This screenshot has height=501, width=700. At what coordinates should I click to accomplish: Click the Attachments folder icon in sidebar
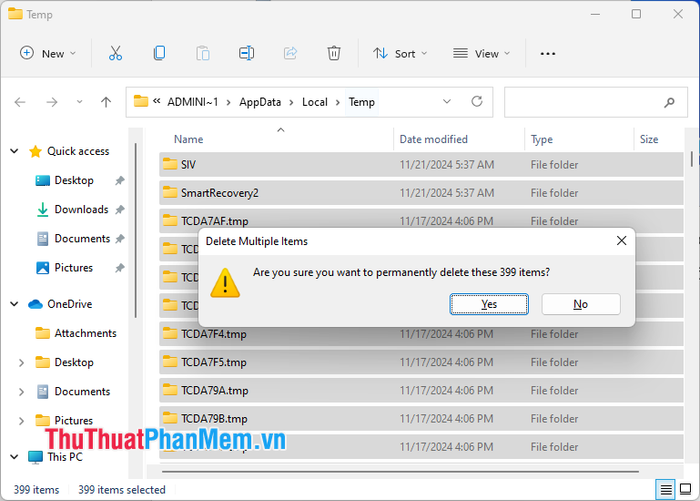click(42, 333)
